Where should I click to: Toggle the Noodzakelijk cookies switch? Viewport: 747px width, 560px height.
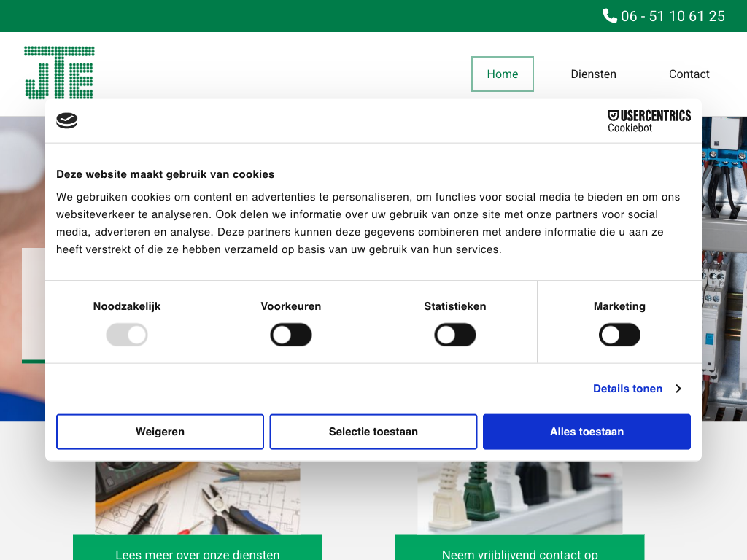pos(127,335)
